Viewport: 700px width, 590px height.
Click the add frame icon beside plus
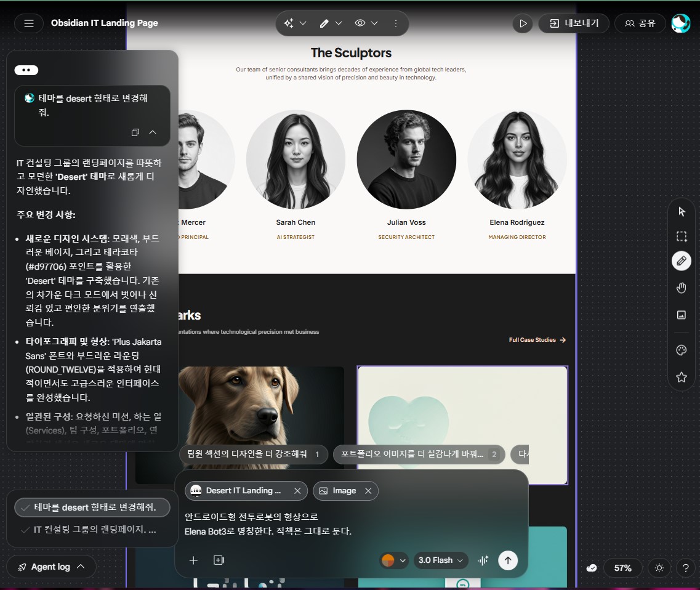(x=219, y=560)
